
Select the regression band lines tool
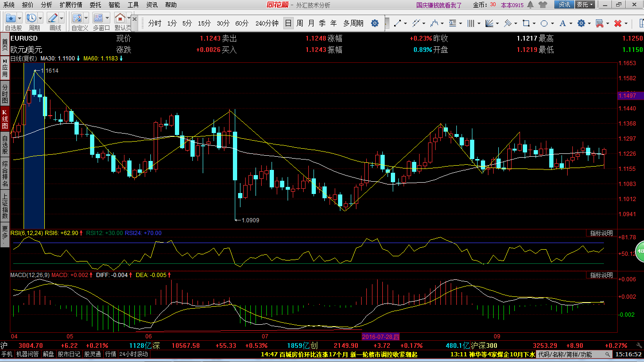(508, 23)
